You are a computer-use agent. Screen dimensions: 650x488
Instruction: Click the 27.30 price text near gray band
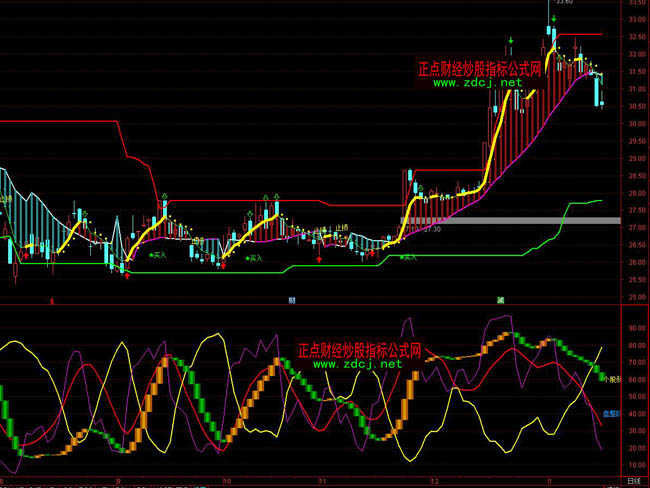432,229
